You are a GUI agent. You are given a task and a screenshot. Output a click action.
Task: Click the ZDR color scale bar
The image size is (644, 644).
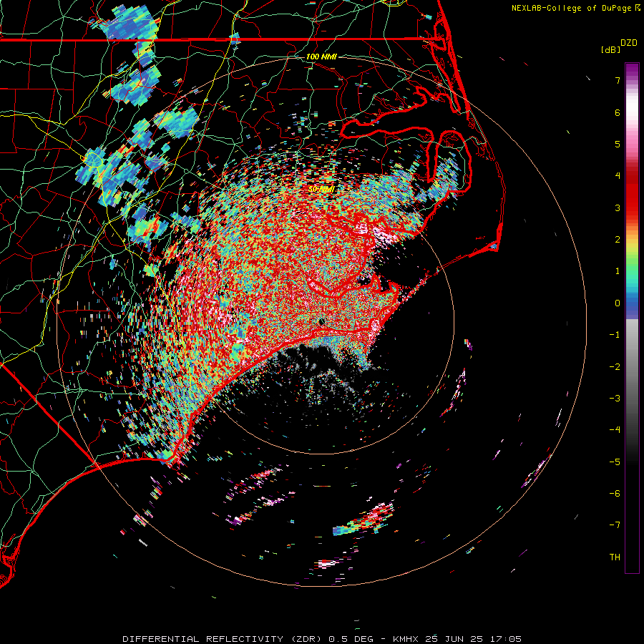point(632,318)
